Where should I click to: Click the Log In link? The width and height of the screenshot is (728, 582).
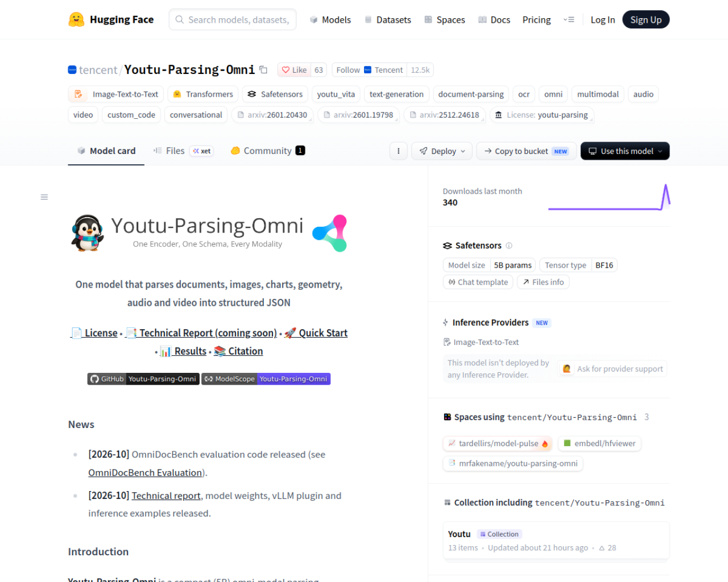coord(603,20)
